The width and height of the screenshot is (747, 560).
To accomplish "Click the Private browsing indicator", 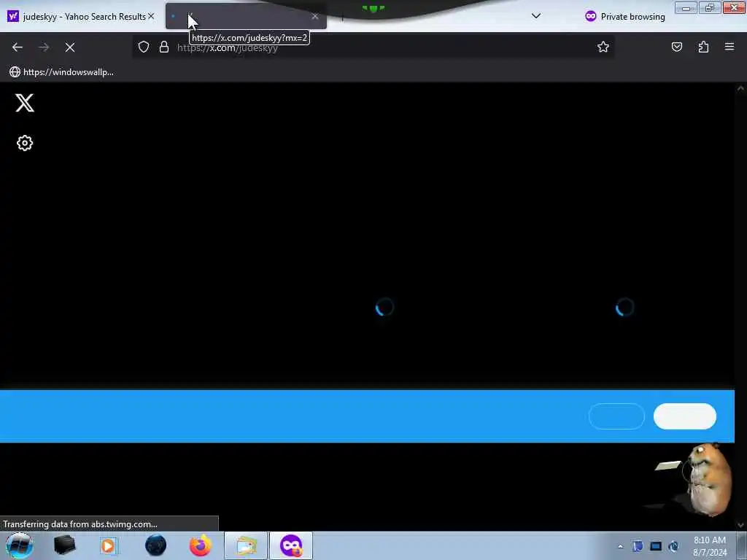I will tap(624, 17).
